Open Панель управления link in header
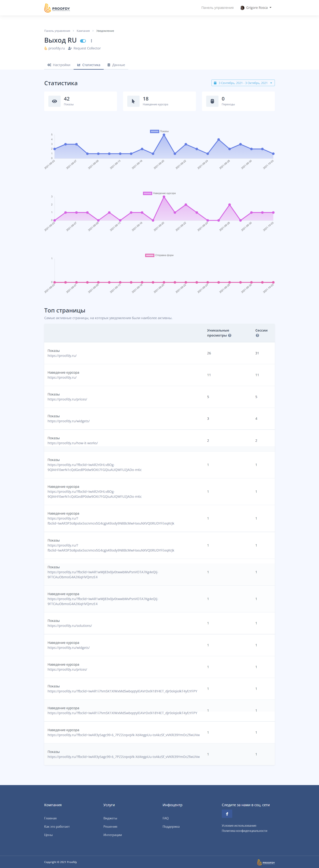 coord(217,8)
